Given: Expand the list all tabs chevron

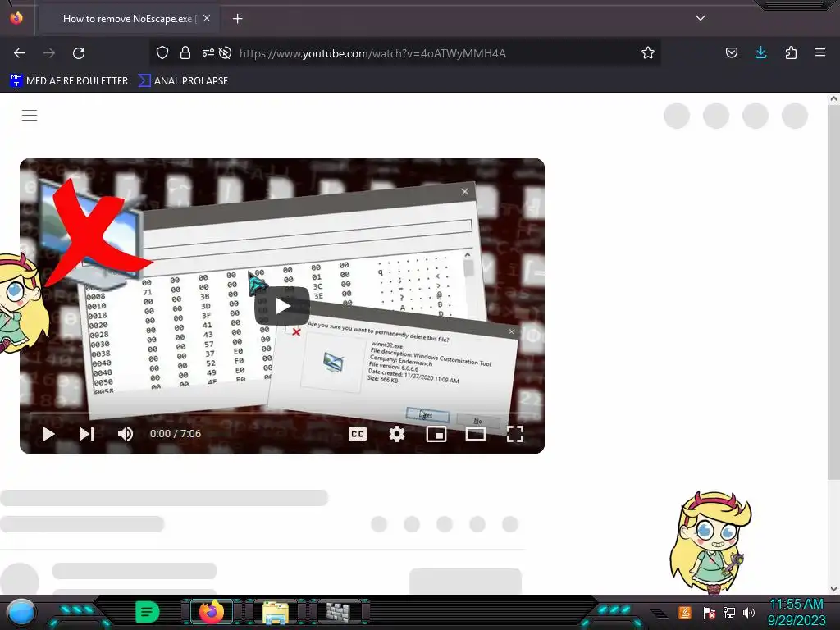Looking at the screenshot, I should point(701,18).
